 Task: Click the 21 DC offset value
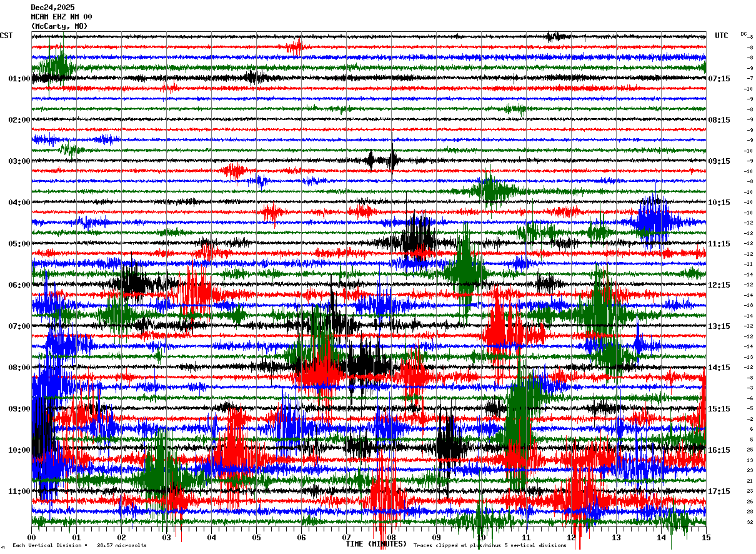[x=750, y=480]
